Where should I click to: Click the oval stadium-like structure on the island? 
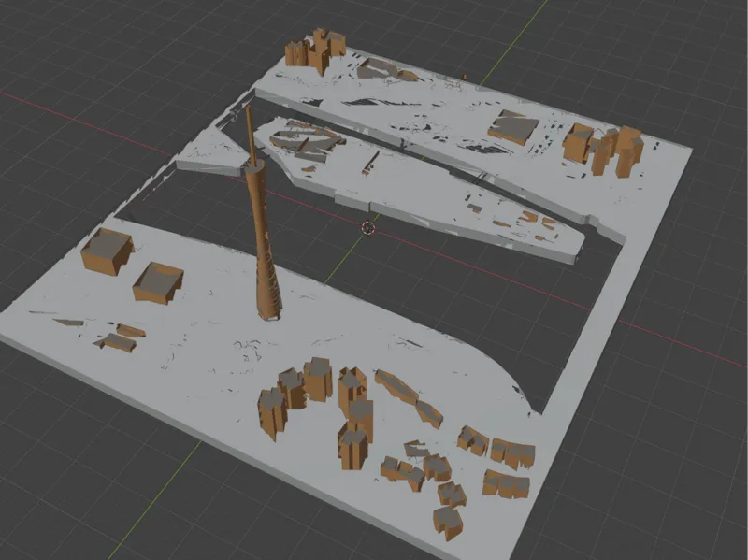point(307,138)
